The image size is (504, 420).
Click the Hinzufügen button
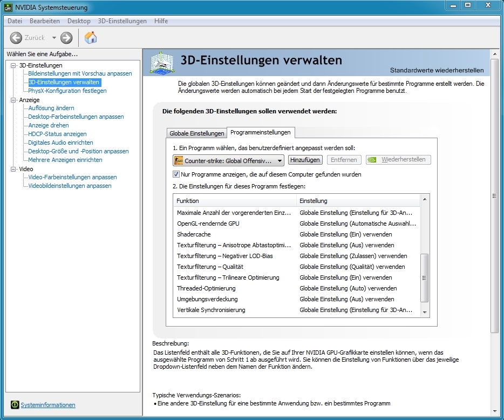pyautogui.click(x=305, y=160)
